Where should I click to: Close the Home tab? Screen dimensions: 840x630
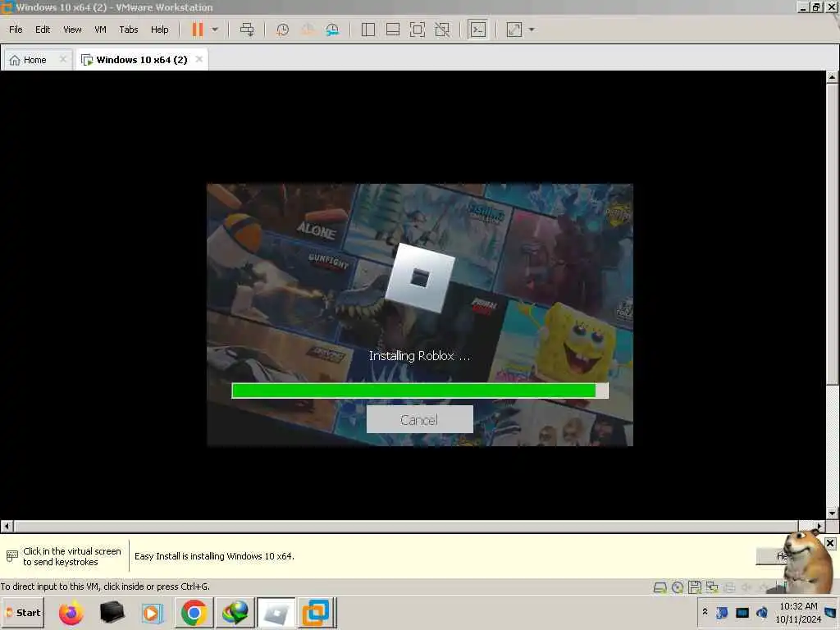coord(62,59)
